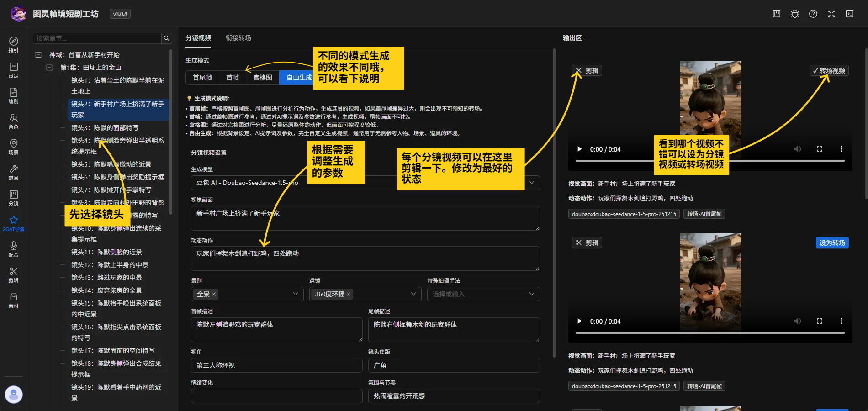The width and height of the screenshot is (868, 411).
Task: Open the 特殊拍摄手法 dropdown
Action: [x=483, y=294]
